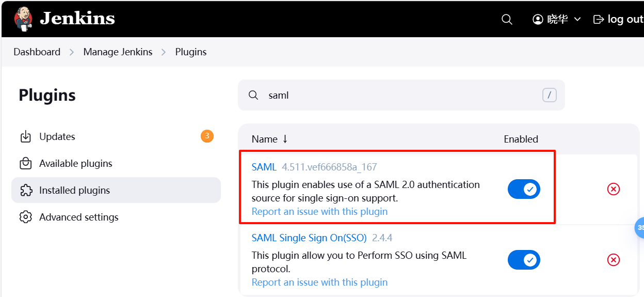Open the SAML plugin name link

(x=264, y=167)
